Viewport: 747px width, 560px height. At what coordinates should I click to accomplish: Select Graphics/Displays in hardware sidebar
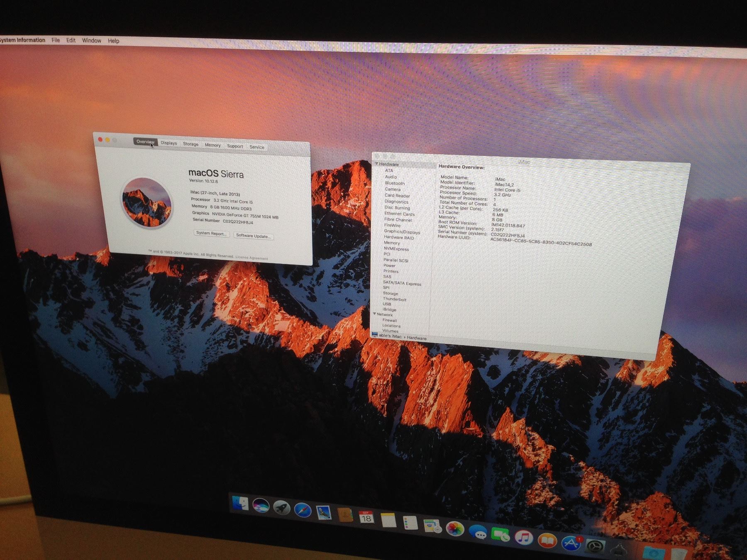402,232
